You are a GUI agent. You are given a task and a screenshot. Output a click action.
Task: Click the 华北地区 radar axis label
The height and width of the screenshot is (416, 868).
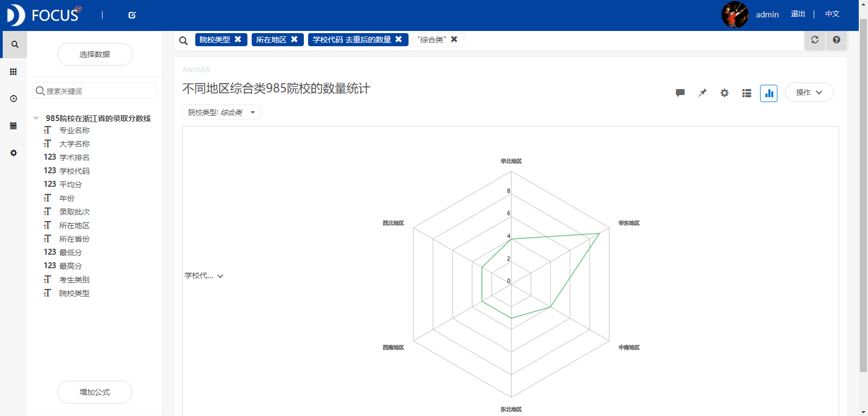click(x=511, y=161)
